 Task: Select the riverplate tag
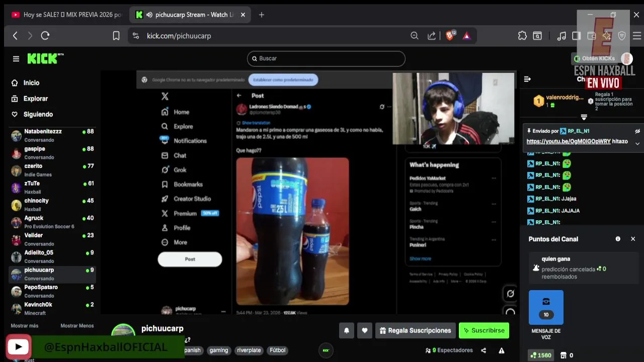tap(249, 350)
